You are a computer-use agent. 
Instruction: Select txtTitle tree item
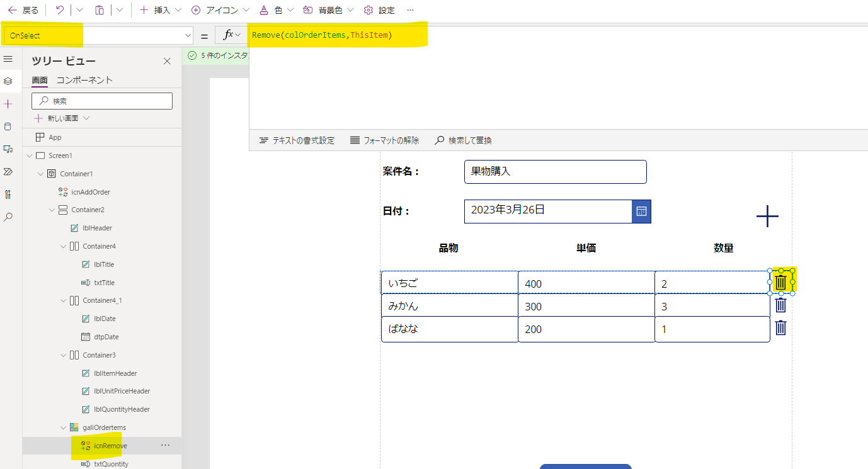[x=104, y=283]
